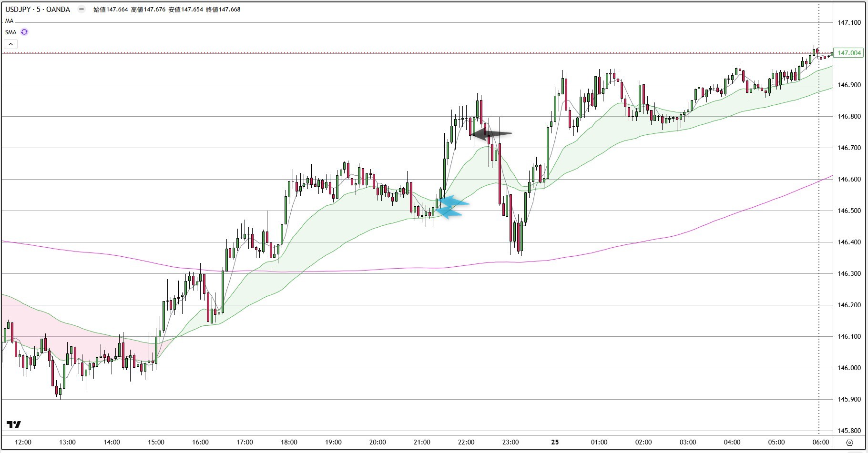Click the 23:00 time axis label
The image size is (868, 453).
click(x=511, y=442)
